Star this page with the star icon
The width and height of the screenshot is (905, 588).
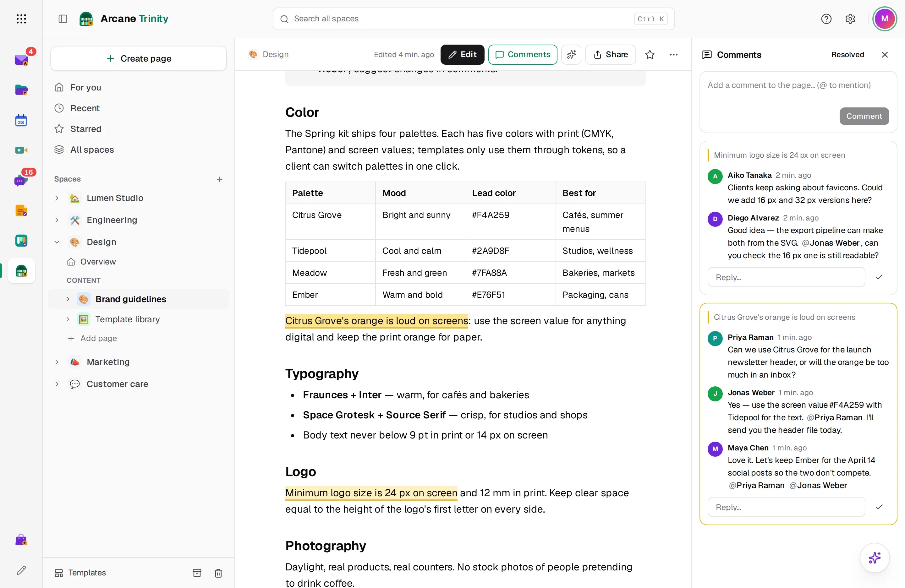(x=650, y=54)
